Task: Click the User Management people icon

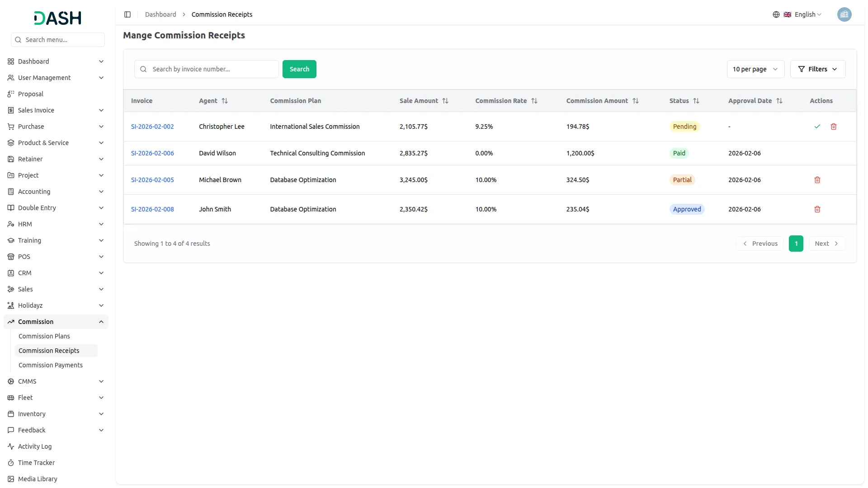Action: point(11,78)
